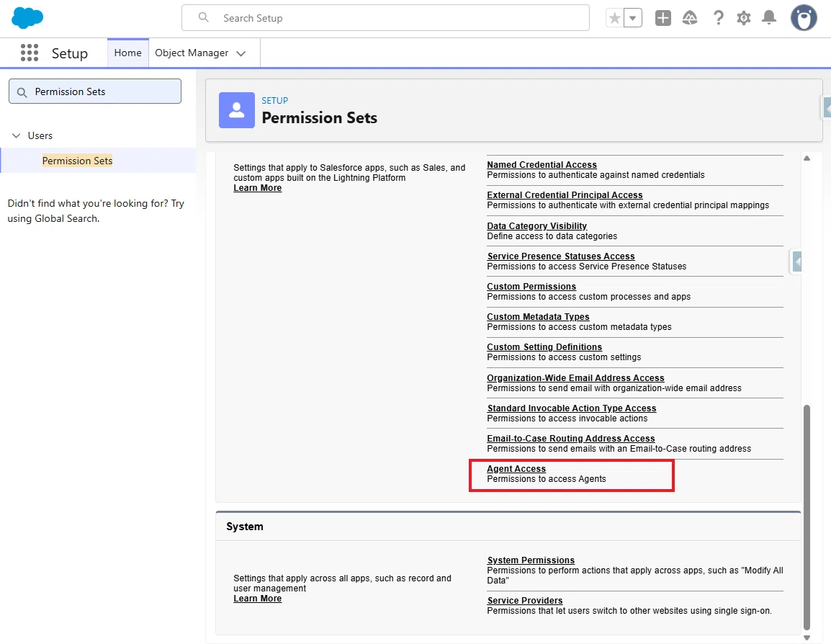
Task: Click 'Permissions to access Agents' text
Action: (x=547, y=479)
